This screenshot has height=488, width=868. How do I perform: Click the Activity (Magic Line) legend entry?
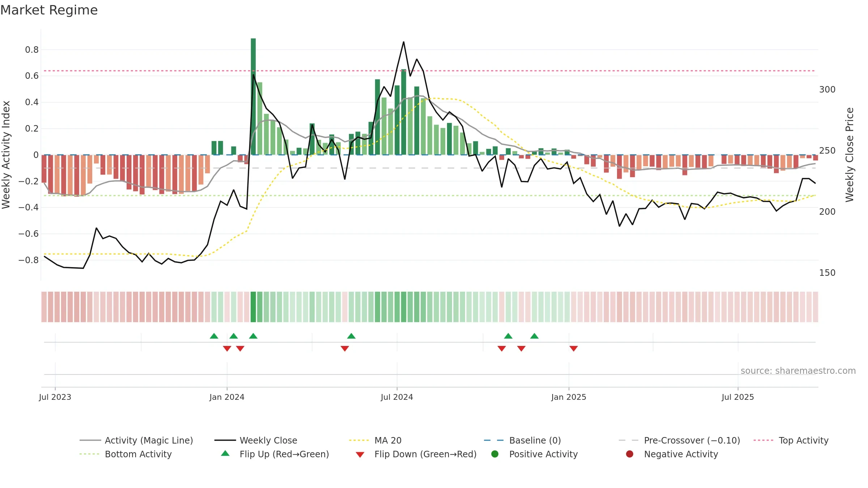pyautogui.click(x=136, y=440)
